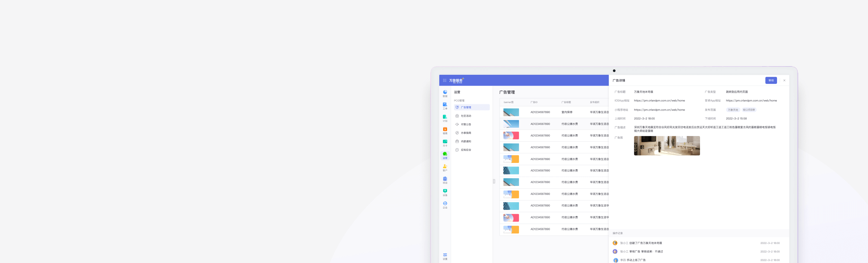Click the 创建了广告万象天地米奇展 record text
Image resolution: width=868 pixels, height=263 pixels.
645,243
